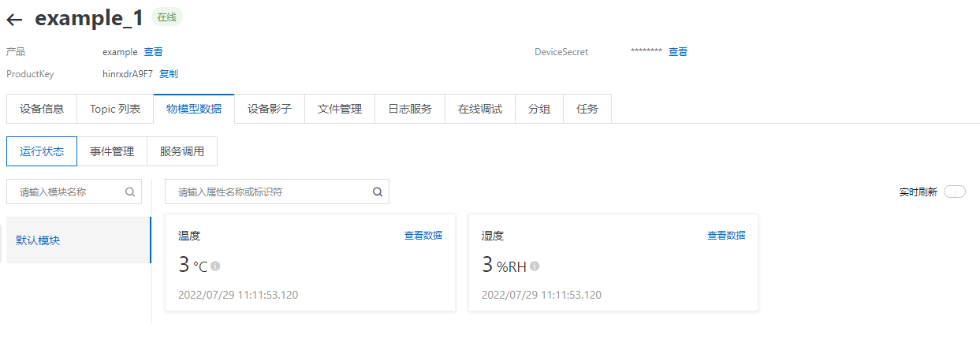This screenshot has height=346, width=980.
Task: Click the masked DeviceSecret value
Action: pos(647,52)
